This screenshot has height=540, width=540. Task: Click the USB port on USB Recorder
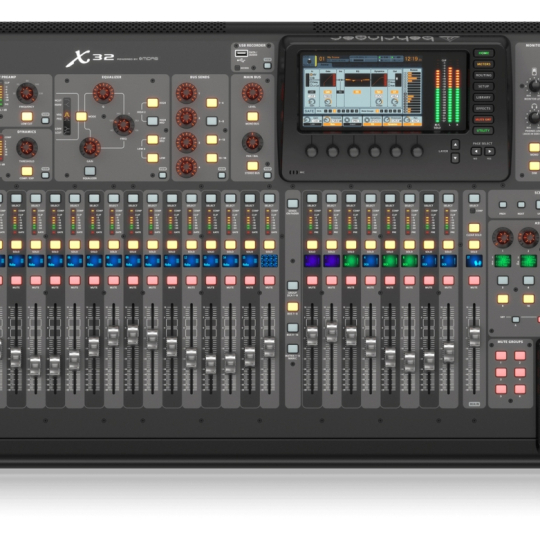(241, 53)
